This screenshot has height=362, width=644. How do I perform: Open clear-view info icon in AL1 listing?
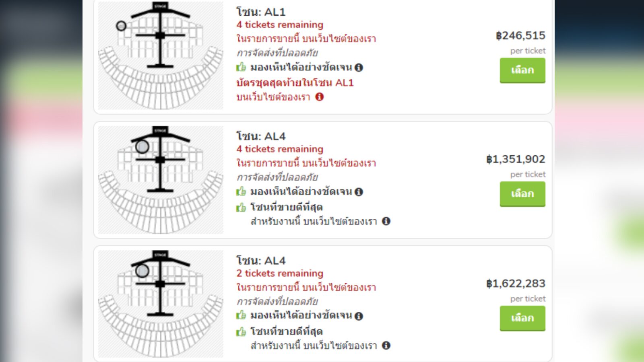click(x=359, y=68)
